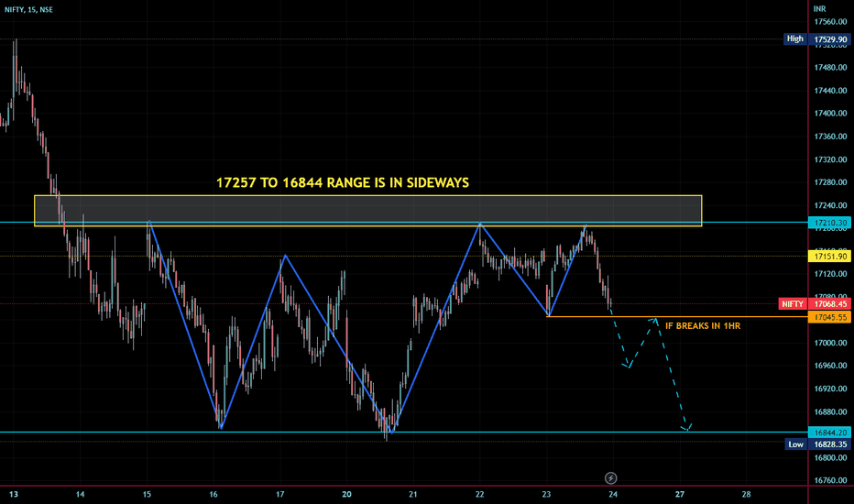Click date 17 on the time axis
The width and height of the screenshot is (854, 504).
pyautogui.click(x=280, y=494)
